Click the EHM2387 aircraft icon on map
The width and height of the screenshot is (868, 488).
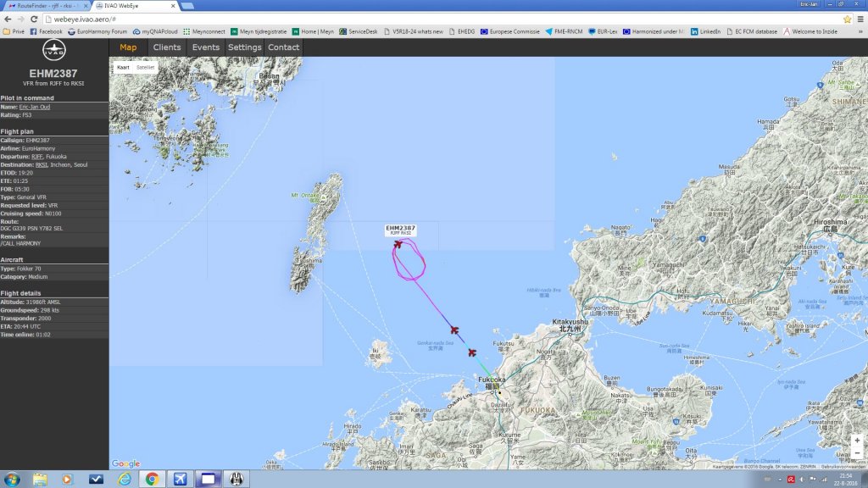(398, 245)
